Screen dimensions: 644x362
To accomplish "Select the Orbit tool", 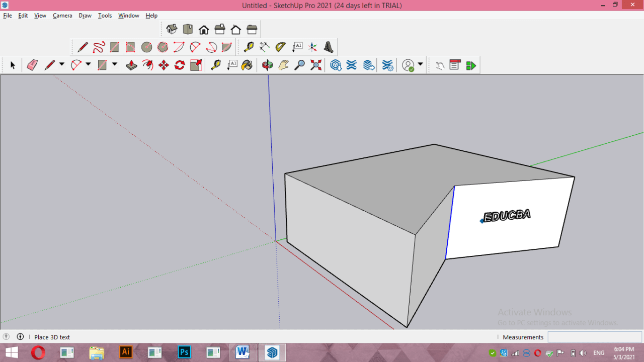I will (267, 65).
